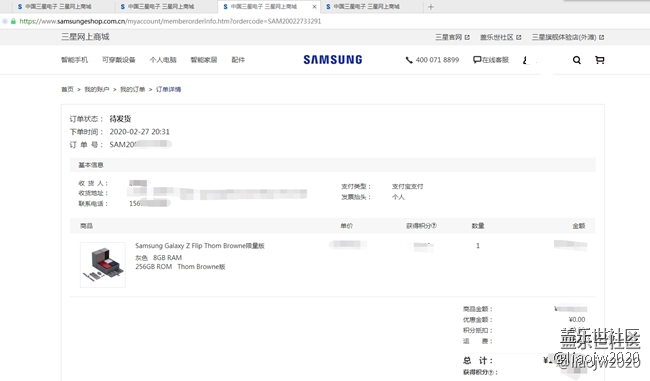Go to 我的订单 in the breadcrumb

pos(132,89)
